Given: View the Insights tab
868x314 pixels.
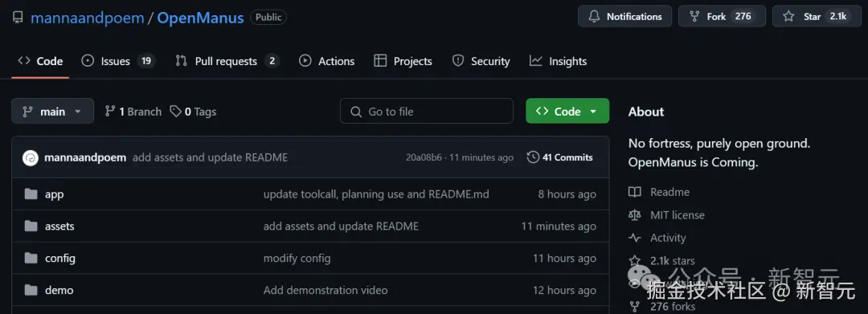Looking at the screenshot, I should (x=558, y=61).
